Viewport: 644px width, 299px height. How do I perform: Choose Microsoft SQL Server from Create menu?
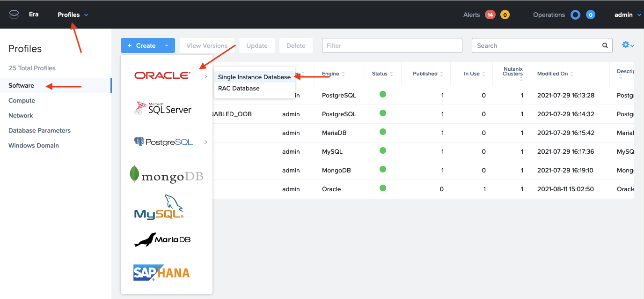[x=162, y=108]
